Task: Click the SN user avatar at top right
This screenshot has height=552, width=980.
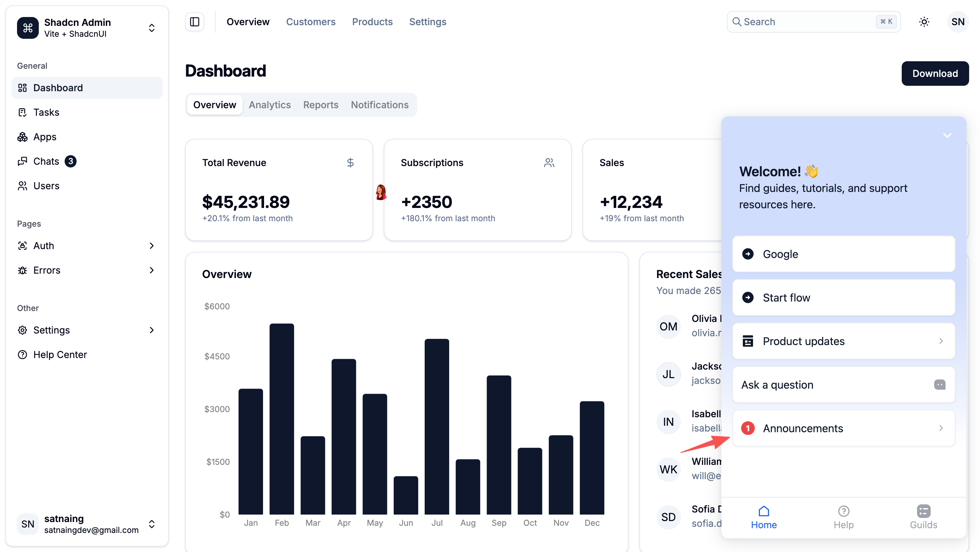Action: click(958, 22)
